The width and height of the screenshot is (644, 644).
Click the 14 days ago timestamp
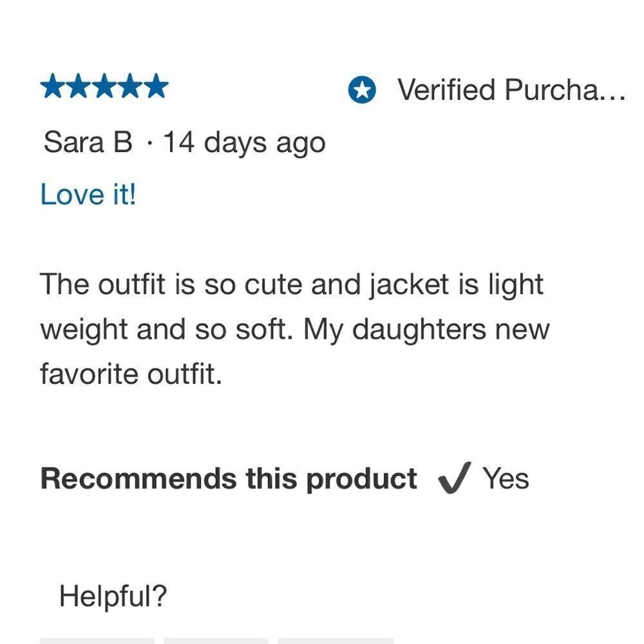coord(244,143)
